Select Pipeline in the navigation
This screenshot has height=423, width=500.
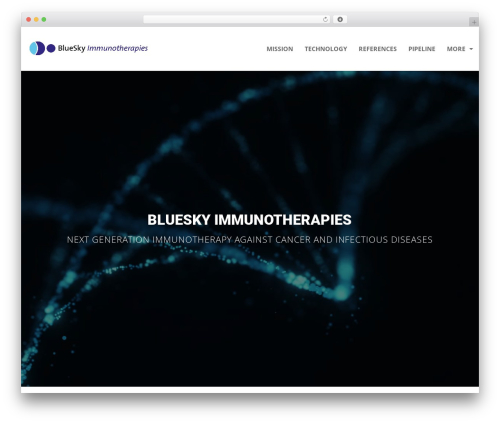point(422,49)
